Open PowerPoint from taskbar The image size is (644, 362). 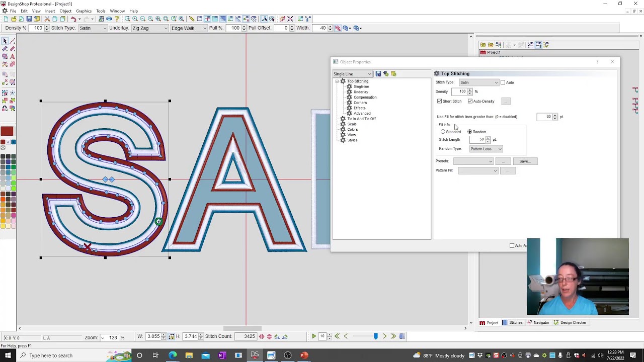[304, 355]
